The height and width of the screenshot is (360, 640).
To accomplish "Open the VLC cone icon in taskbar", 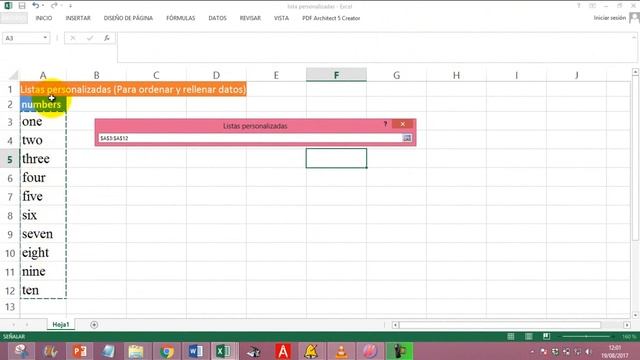I will coord(341,351).
